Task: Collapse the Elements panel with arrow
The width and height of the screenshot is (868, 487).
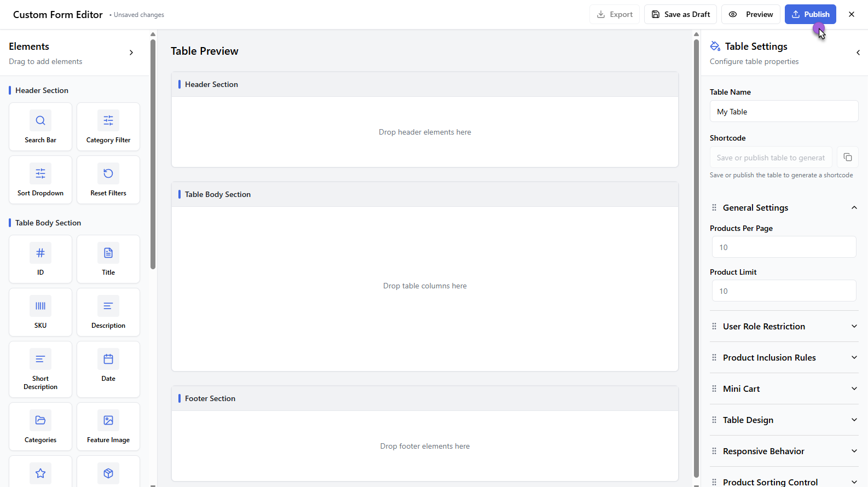Action: (x=131, y=53)
